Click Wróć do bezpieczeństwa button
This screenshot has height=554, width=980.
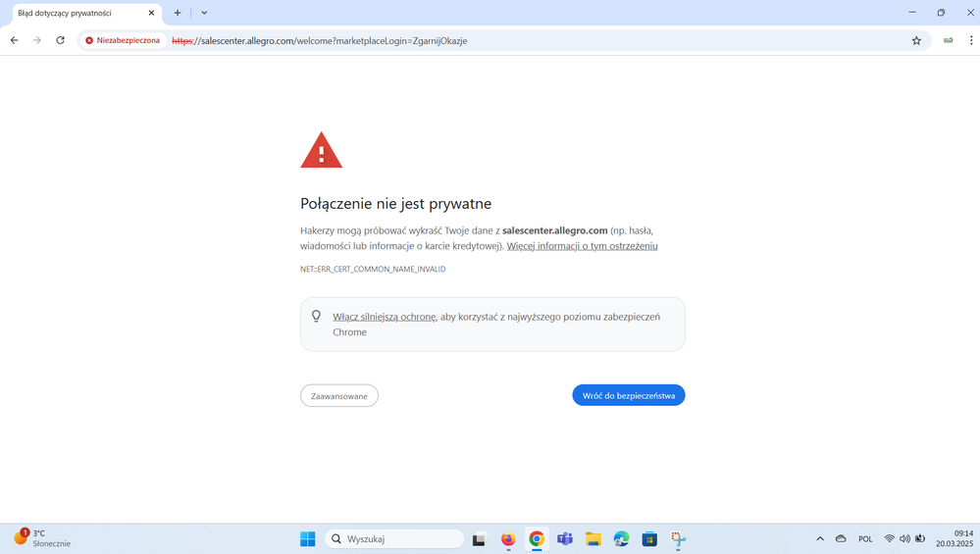click(x=628, y=395)
